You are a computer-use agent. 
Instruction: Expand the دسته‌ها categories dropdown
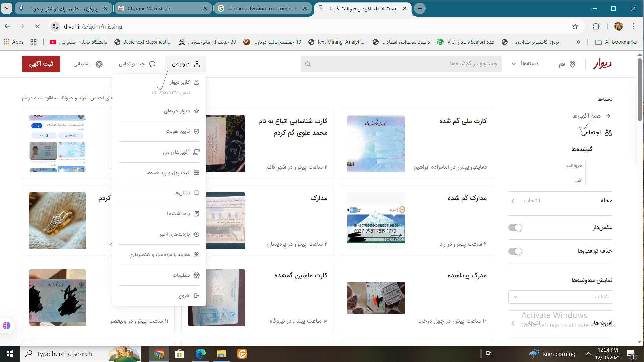coord(525,64)
